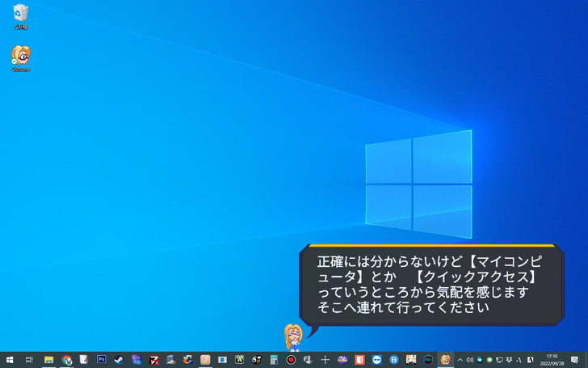Open File Explorer from the taskbar
Viewport: 588px width, 368px height.
[x=48, y=360]
